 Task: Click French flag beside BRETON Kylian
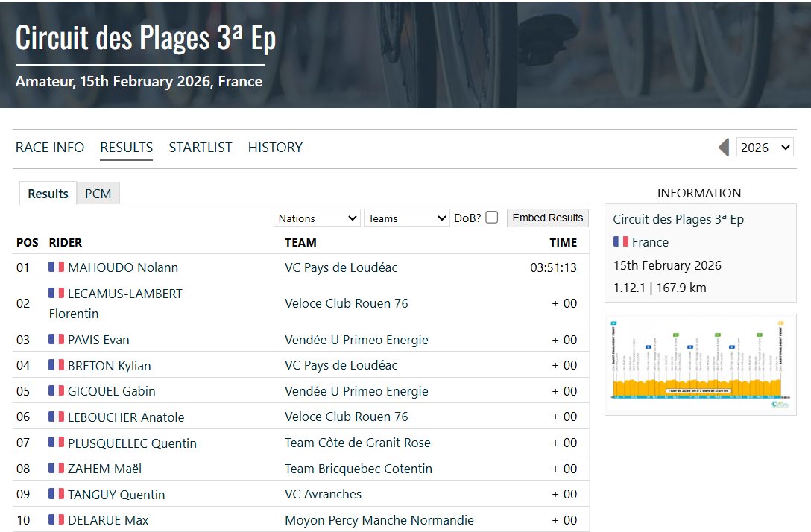pos(57,365)
